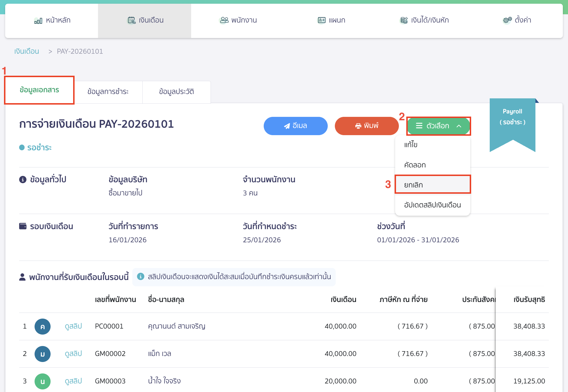
Task: Select คัดลอก from the options list
Action: pos(415,165)
